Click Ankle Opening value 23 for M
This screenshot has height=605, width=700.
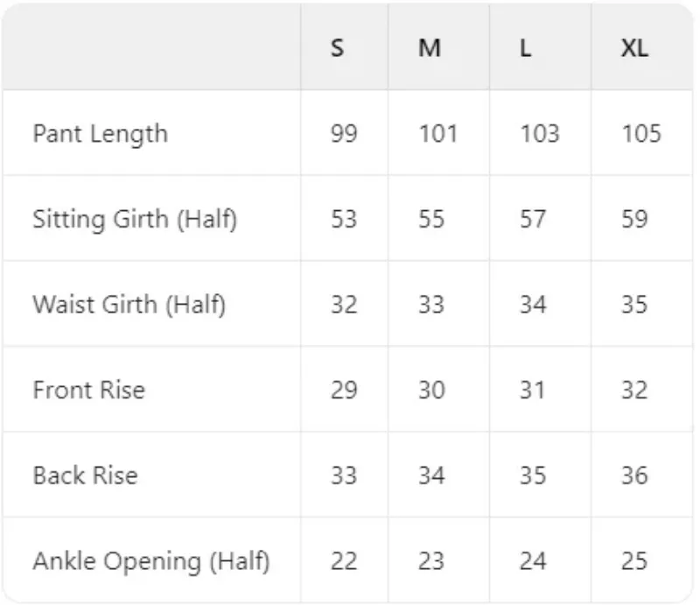point(431,561)
